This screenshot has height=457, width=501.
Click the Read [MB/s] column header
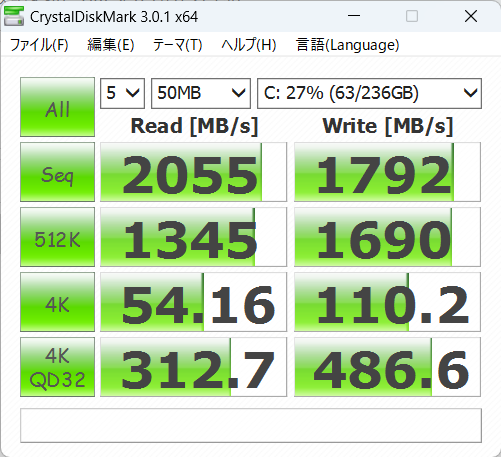tap(194, 126)
